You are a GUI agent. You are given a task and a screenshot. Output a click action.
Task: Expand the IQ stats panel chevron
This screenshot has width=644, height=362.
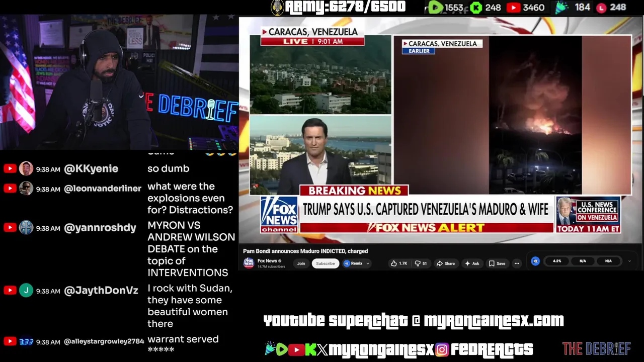tap(629, 261)
